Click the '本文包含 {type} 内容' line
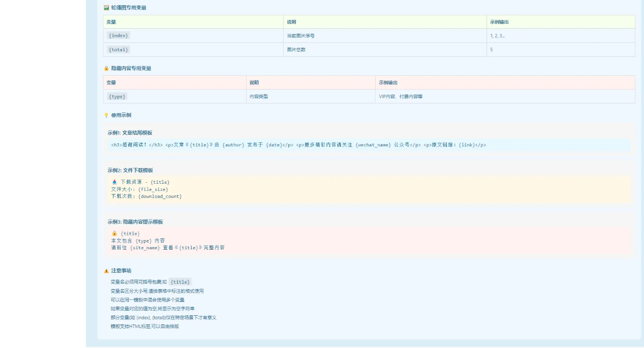This screenshot has width=644, height=348. click(138, 241)
